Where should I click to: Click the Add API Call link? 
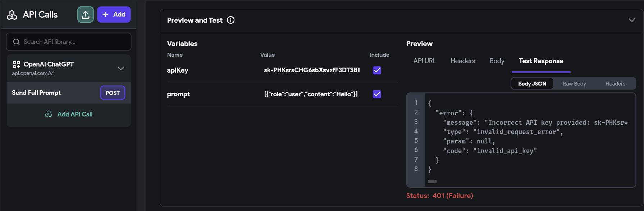tap(75, 114)
